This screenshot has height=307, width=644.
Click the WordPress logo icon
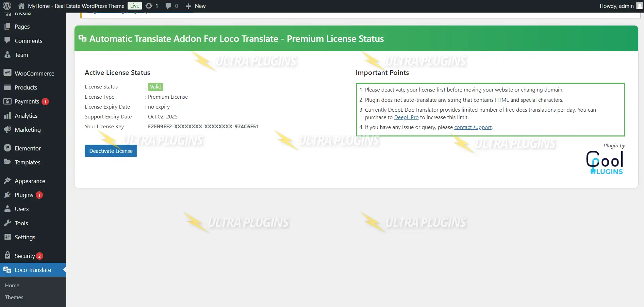pos(7,6)
